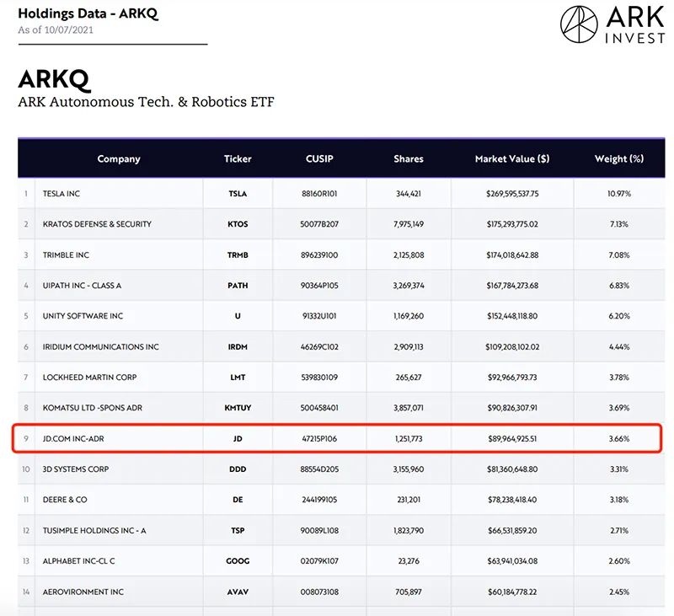Select 3D SYSTEMS CORP company name
Screen dimensions: 674x616
tap(76, 469)
